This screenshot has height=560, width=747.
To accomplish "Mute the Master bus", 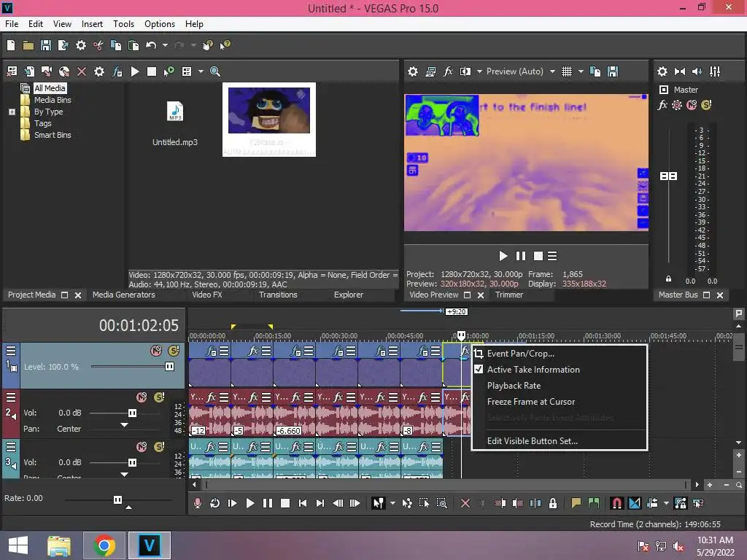I will click(692, 105).
